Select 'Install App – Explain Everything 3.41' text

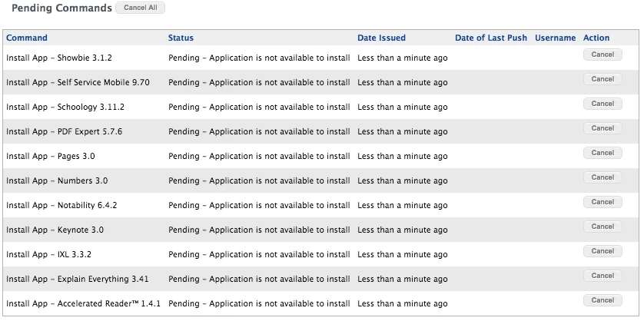pyautogui.click(x=78, y=279)
